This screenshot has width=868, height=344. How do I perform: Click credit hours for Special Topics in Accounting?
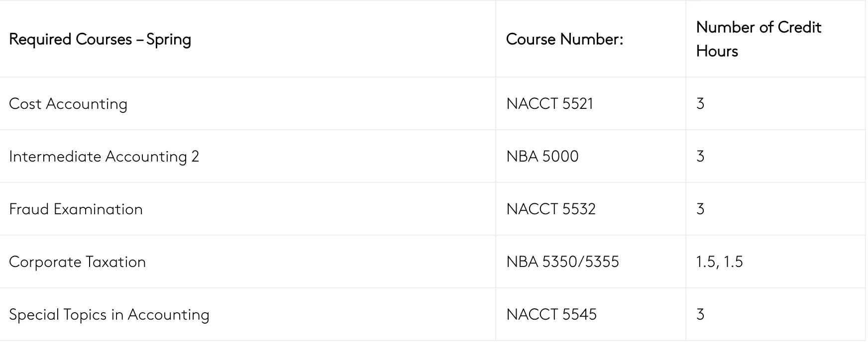[x=700, y=315]
